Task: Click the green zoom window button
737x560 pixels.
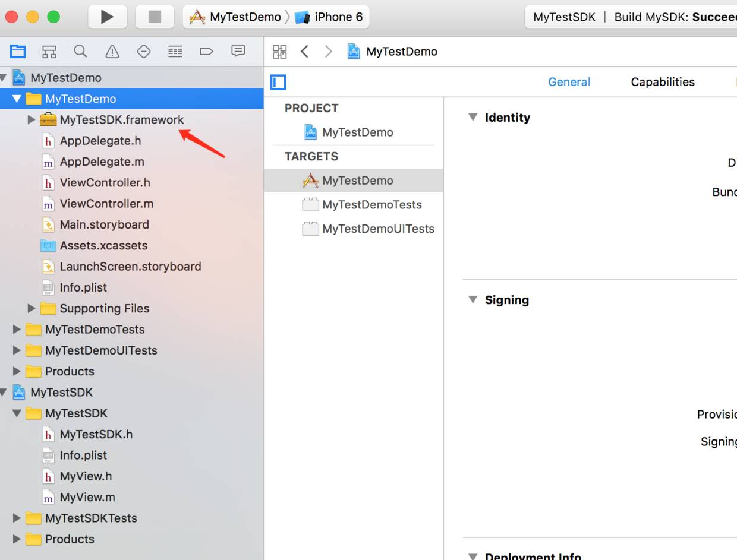Action: coord(53,17)
